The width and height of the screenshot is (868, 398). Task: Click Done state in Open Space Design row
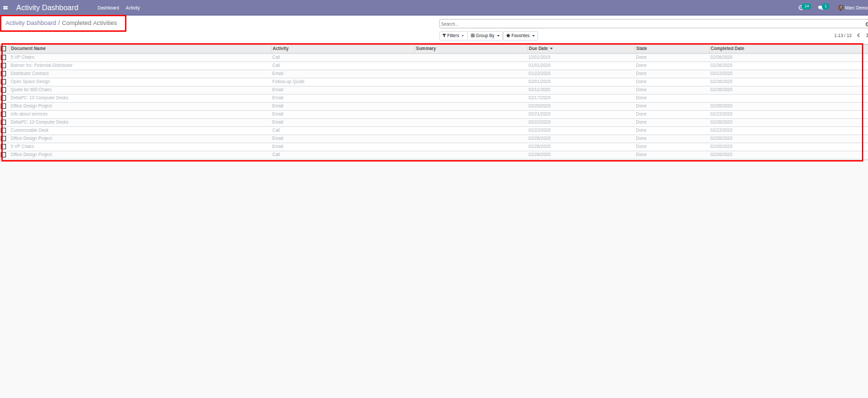[642, 82]
